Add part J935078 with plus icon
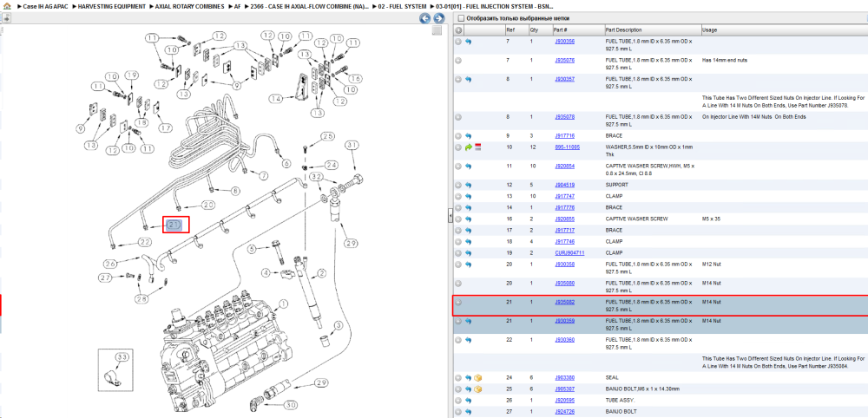The image size is (868, 418). pos(458,117)
